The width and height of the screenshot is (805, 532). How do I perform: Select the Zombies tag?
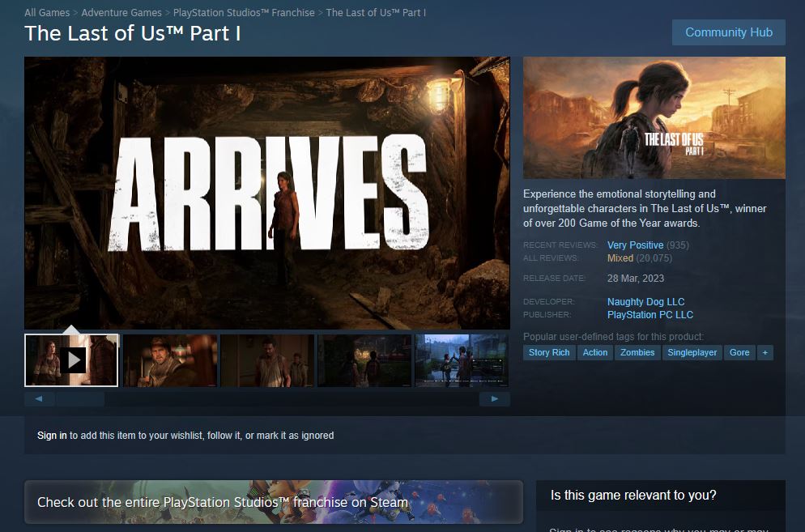pos(637,352)
